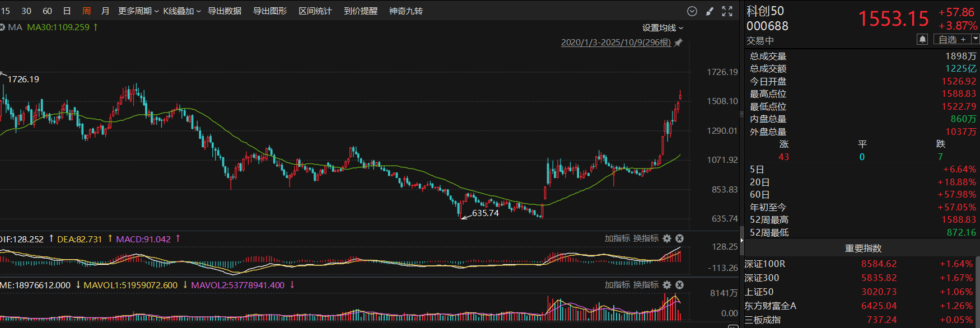
Task: Switch to the 15-minute period
Action: click(5, 11)
